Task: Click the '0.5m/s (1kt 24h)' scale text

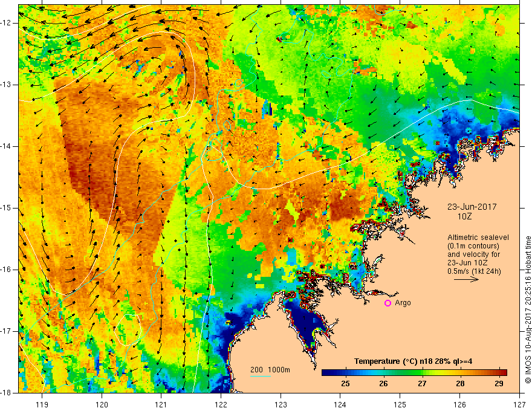Action: click(474, 271)
